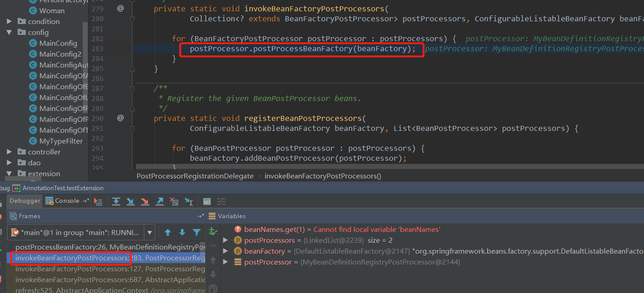Expand the postProcessor variable node
Image resolution: width=644 pixels, height=293 pixels.
coord(226,262)
